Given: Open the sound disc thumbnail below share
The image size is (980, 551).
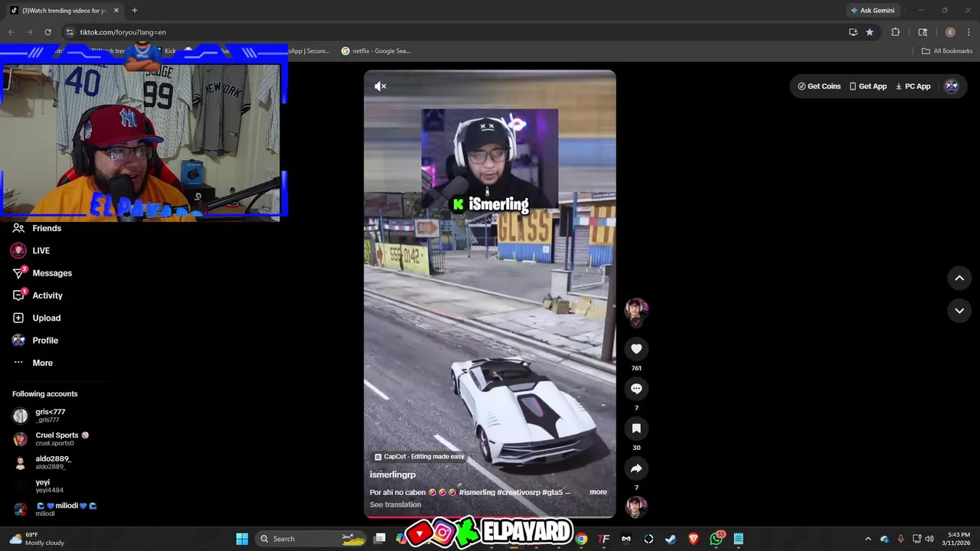Looking at the screenshot, I should click(636, 507).
